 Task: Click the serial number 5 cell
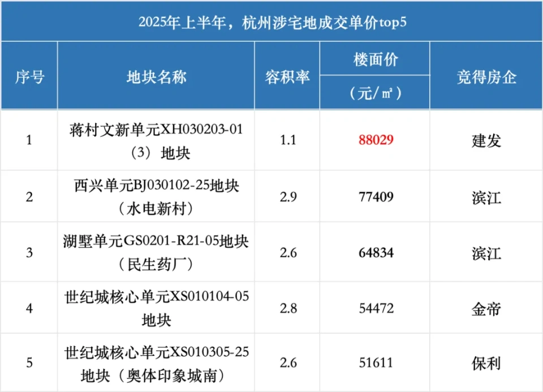tap(29, 363)
